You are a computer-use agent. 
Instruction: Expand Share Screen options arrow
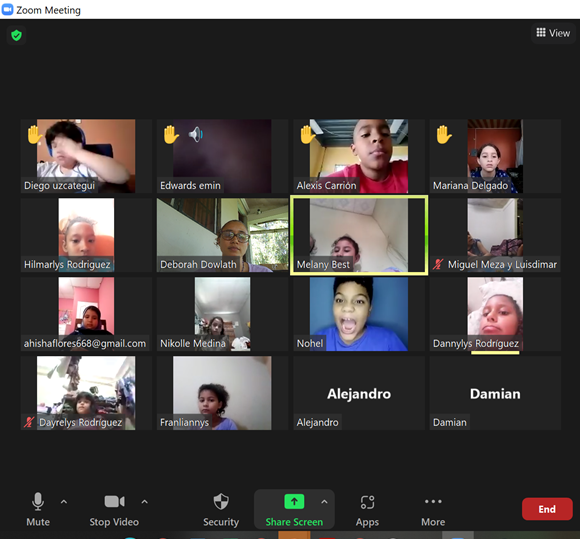click(324, 502)
